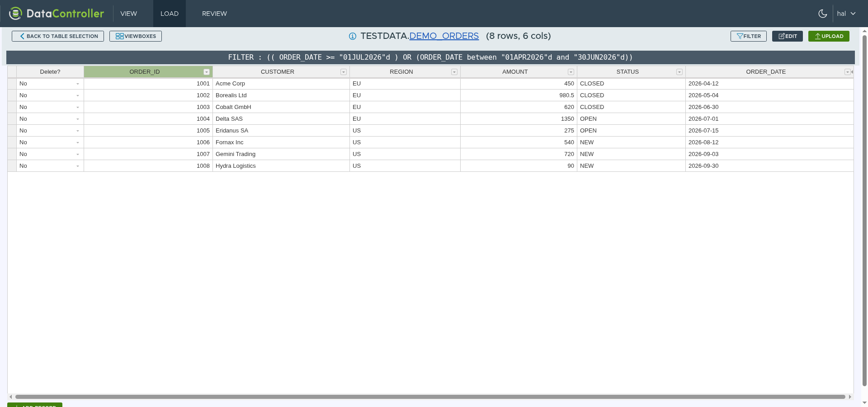Screen dimensions: 868x407
Task: Expand Delete dropdown for order 1004
Action: point(78,119)
